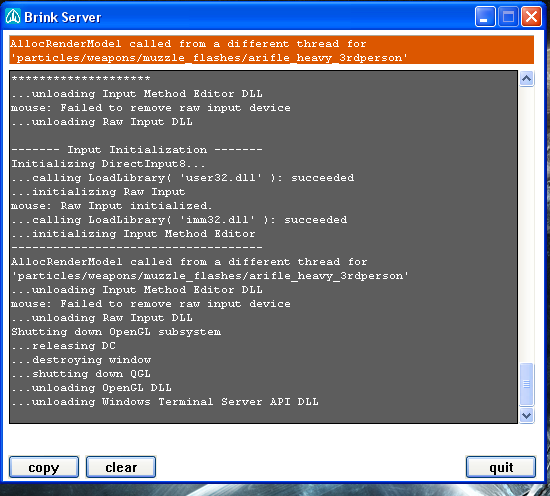Click the scrollbar up arrow
Image resolution: width=550 pixels, height=496 pixels.
[x=526, y=79]
